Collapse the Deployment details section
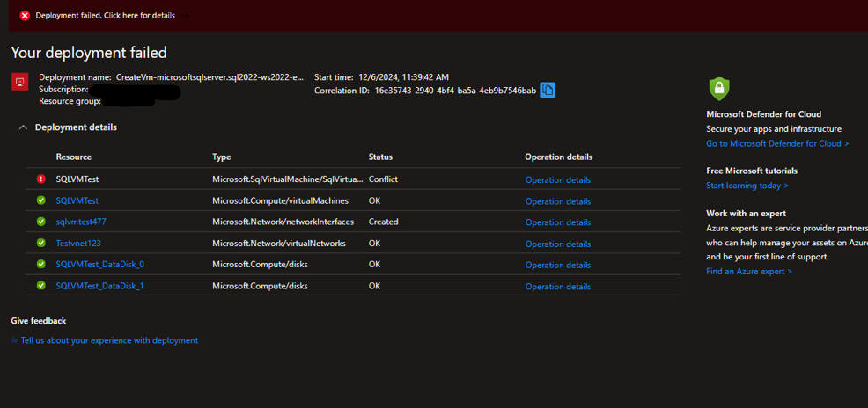Image resolution: width=868 pixels, height=408 pixels. pyautogui.click(x=23, y=127)
